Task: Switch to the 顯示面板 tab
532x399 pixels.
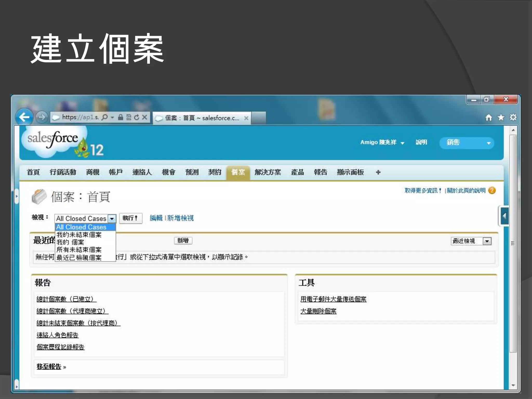Action: (x=350, y=172)
